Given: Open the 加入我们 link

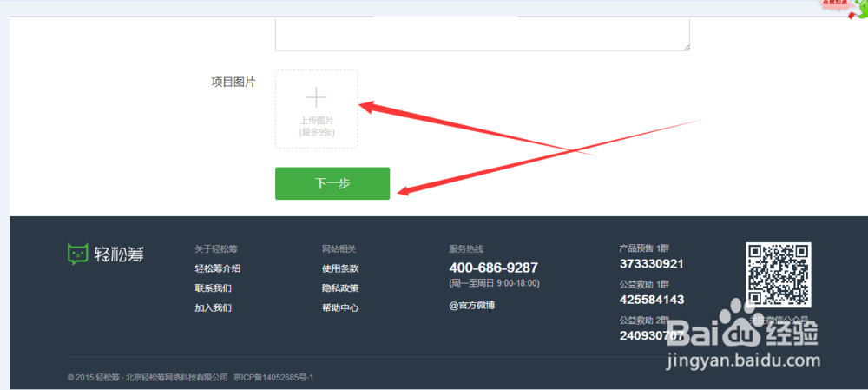Looking at the screenshot, I should coord(214,308).
